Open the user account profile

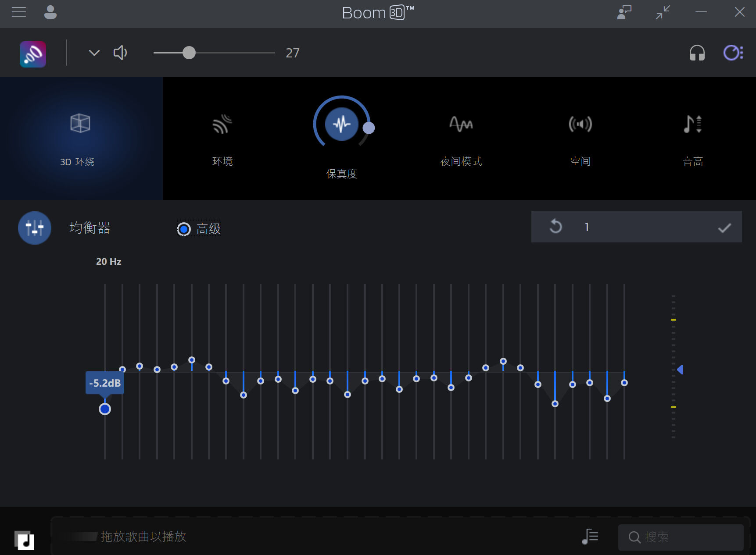(x=50, y=12)
